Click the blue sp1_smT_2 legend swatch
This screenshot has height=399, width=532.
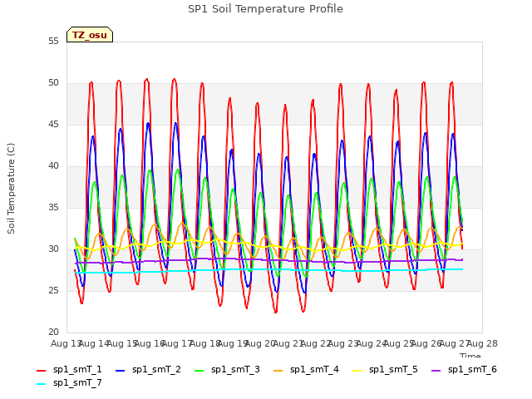tap(120, 371)
